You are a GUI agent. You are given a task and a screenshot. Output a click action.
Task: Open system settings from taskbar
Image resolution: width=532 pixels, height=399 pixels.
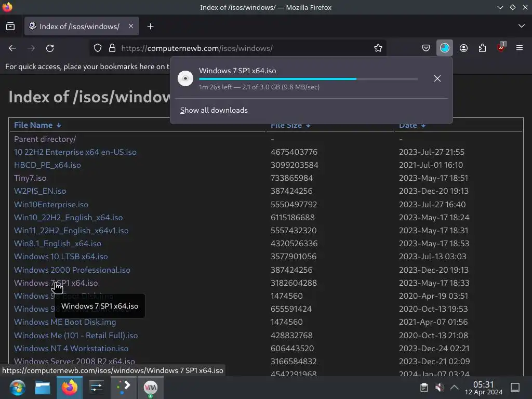coord(96,388)
